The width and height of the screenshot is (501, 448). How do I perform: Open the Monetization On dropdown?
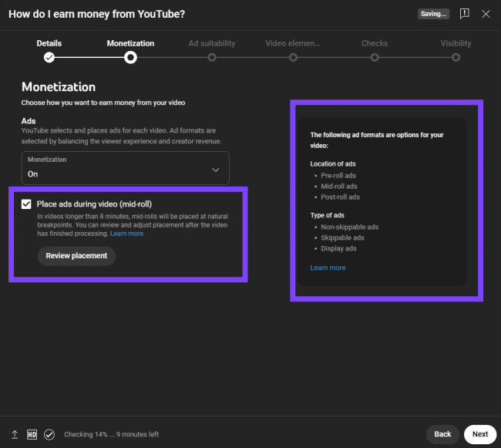click(125, 168)
